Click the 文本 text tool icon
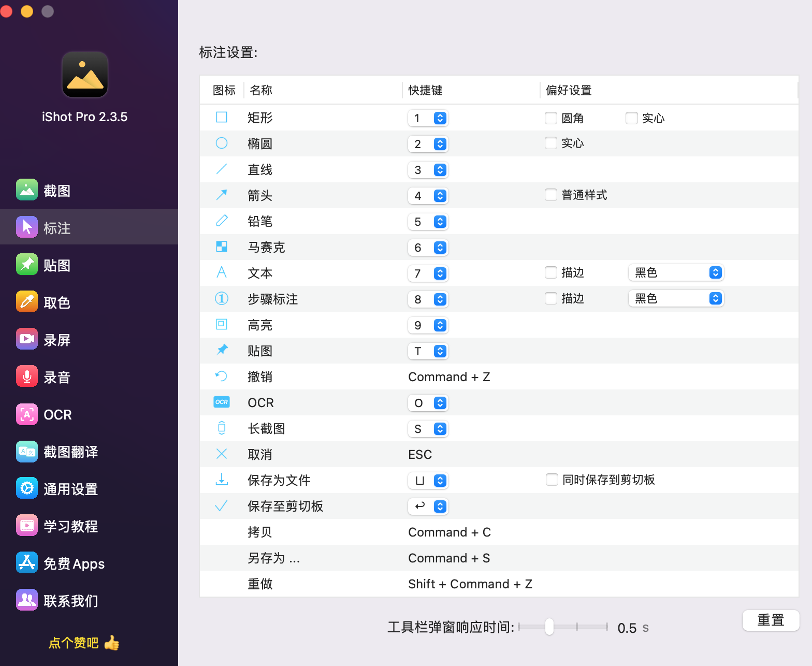 pyautogui.click(x=222, y=272)
